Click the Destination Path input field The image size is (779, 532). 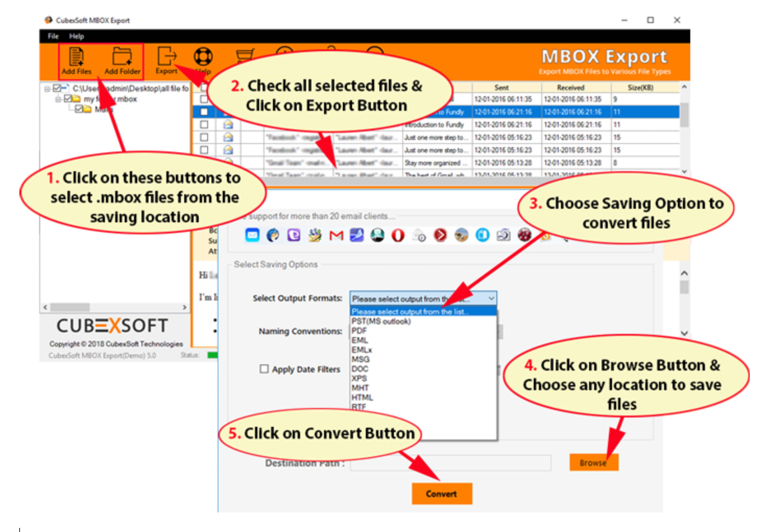(x=451, y=463)
